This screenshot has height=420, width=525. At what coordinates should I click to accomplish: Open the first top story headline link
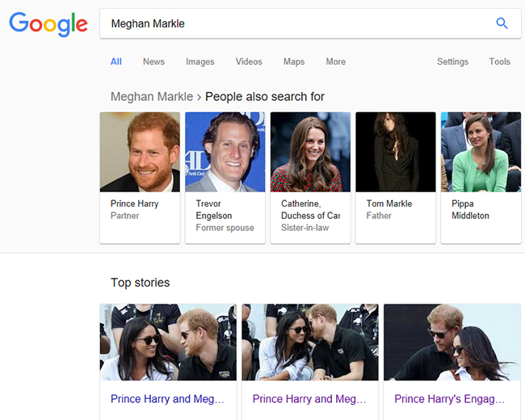[x=167, y=399]
